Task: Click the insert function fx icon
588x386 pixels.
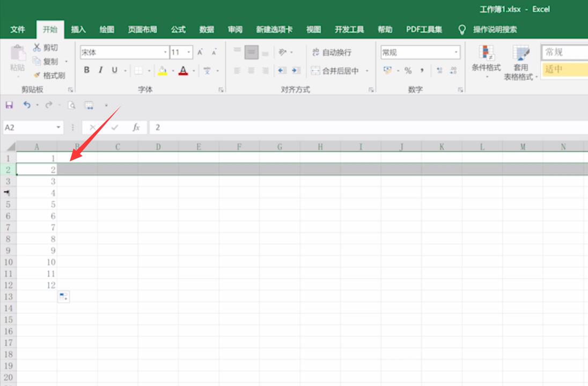Action: coord(136,128)
